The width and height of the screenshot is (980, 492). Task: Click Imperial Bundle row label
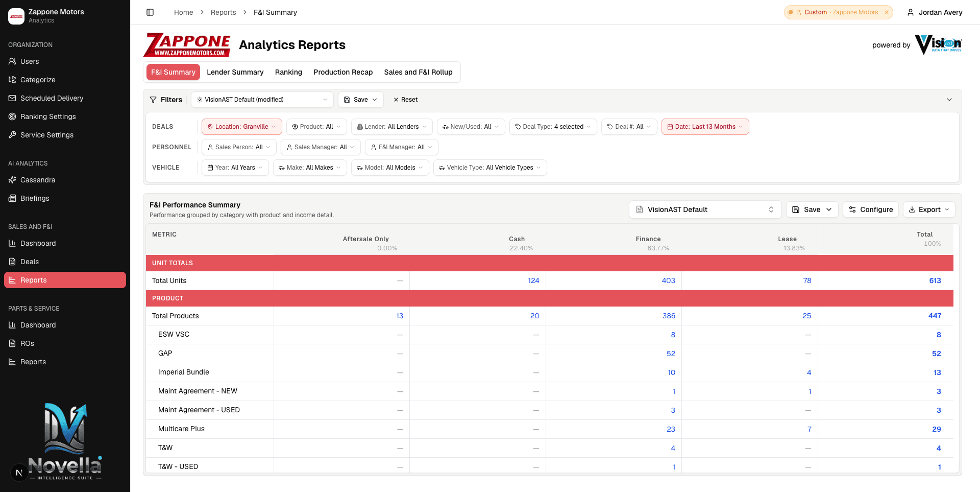(184, 372)
